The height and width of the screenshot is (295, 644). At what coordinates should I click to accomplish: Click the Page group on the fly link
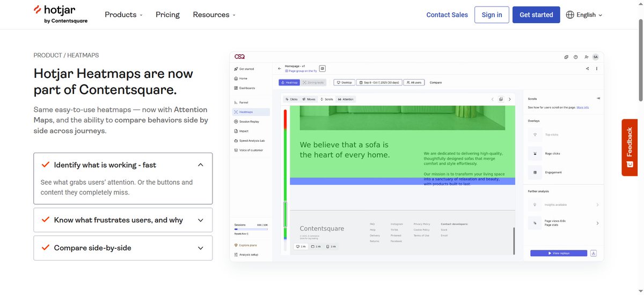pyautogui.click(x=301, y=71)
